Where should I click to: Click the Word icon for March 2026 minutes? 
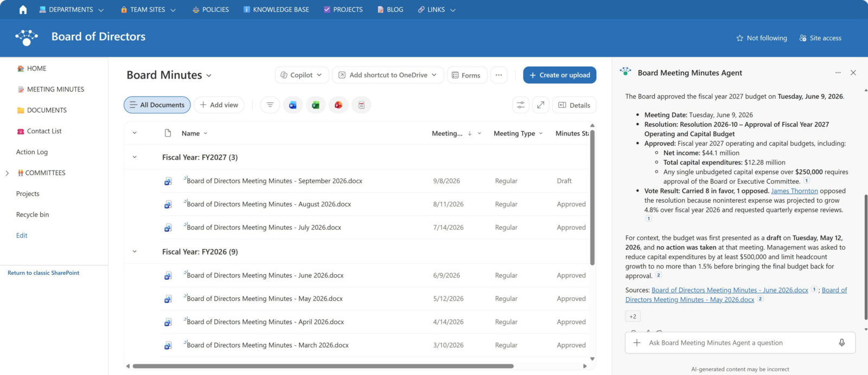click(x=168, y=346)
